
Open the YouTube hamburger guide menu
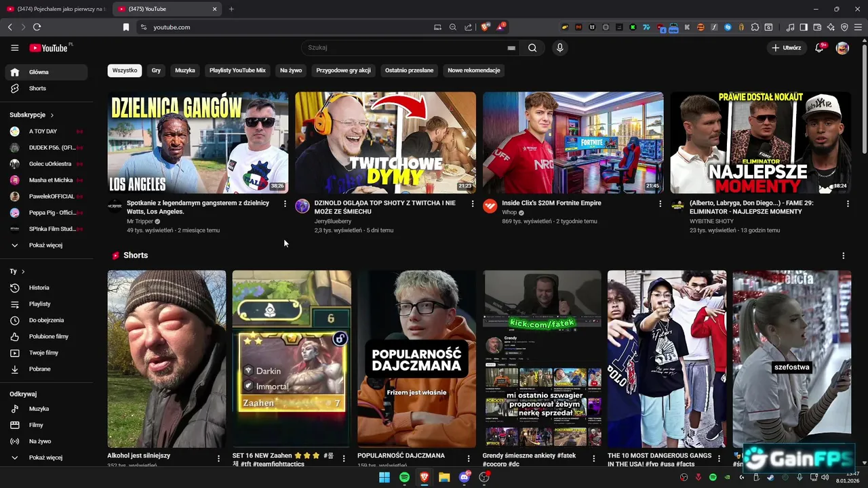14,48
